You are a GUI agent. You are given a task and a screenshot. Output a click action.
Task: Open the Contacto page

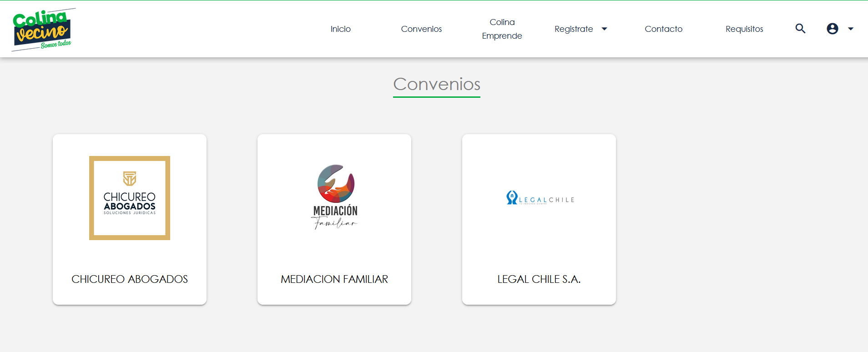tap(663, 29)
